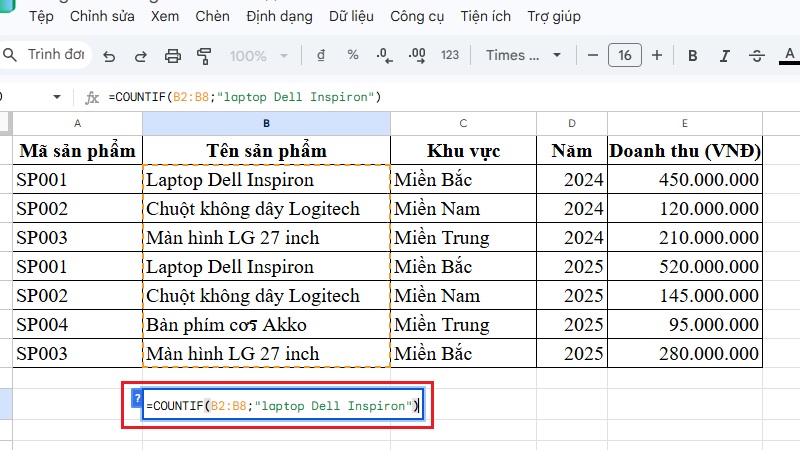Toggle italic formatting

[724, 56]
